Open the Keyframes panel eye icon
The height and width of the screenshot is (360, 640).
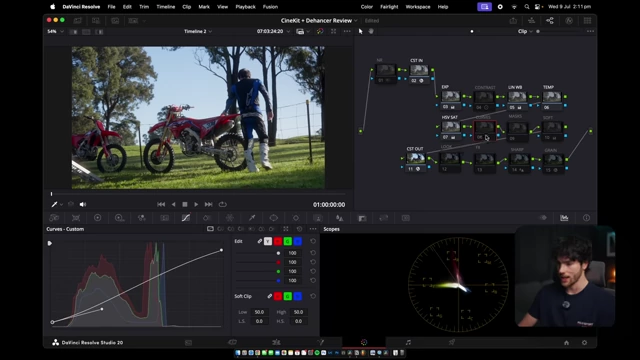coord(543,218)
